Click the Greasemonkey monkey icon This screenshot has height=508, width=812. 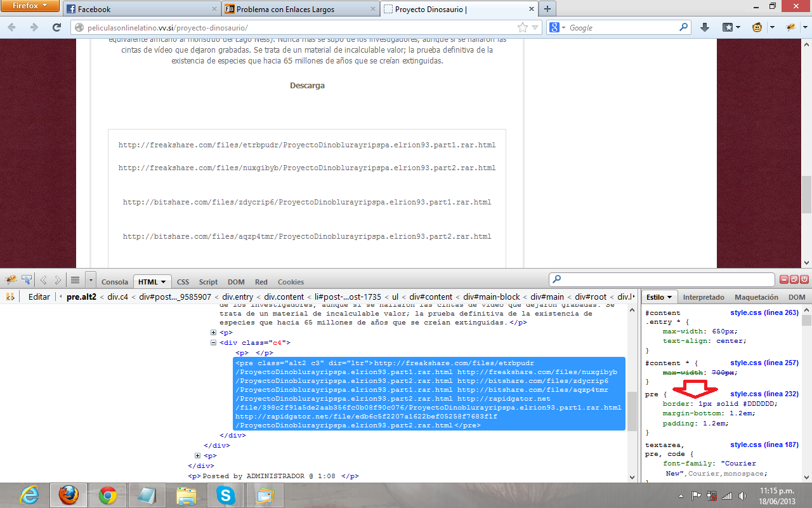tap(757, 27)
